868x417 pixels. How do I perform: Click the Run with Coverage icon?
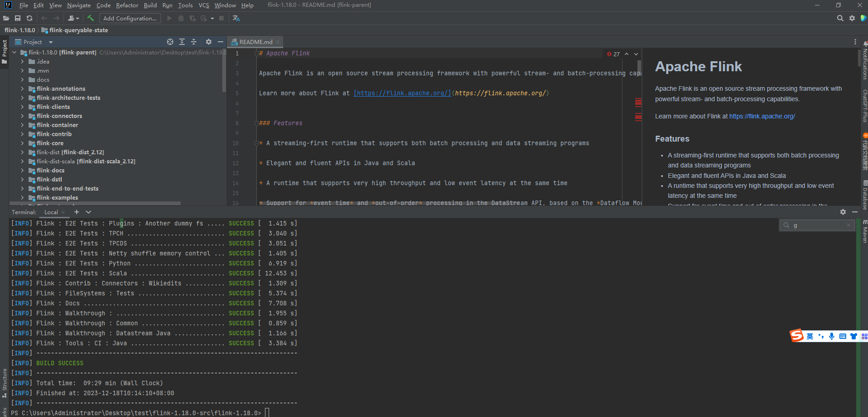coord(192,18)
